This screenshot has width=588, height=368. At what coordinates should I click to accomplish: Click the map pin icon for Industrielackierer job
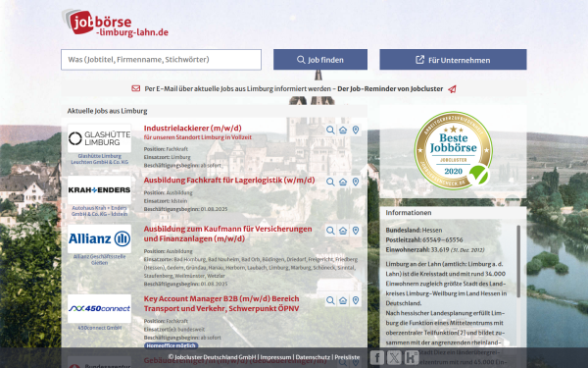point(356,130)
